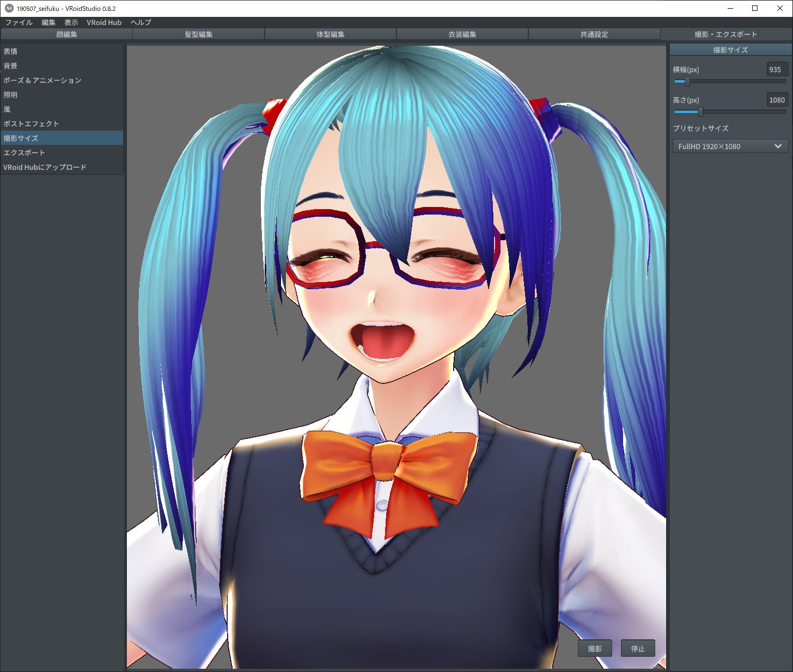The image size is (793, 672).
Task: Click the 高さ(px) value field showing 1080
Action: [x=776, y=100]
